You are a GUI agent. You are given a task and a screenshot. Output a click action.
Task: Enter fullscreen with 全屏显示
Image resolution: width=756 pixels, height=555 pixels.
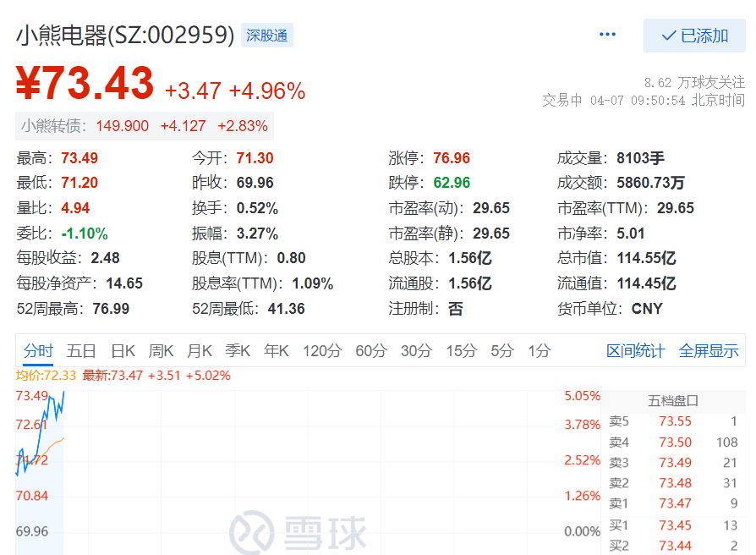point(709,350)
